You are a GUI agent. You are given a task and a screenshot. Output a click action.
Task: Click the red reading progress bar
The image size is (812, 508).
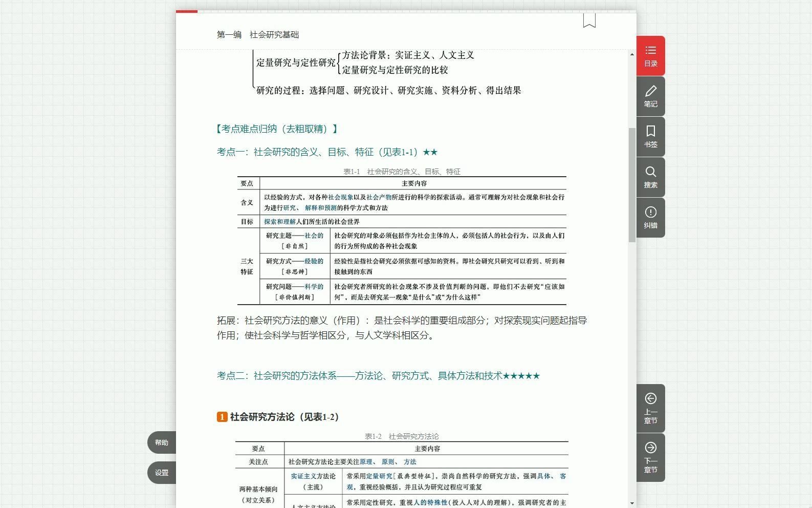(187, 11)
